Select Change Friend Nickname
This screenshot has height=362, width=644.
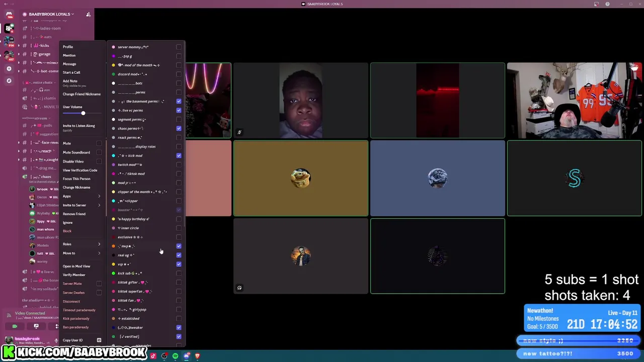pos(82,94)
